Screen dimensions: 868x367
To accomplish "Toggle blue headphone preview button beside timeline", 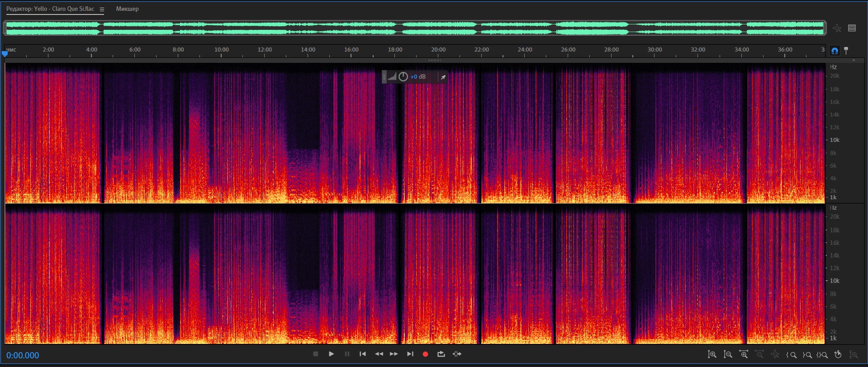I will pos(835,51).
